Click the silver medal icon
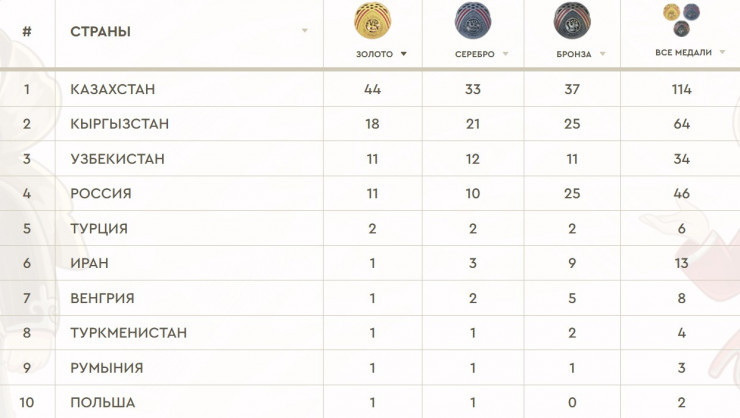The height and width of the screenshot is (418, 740). 472,20
